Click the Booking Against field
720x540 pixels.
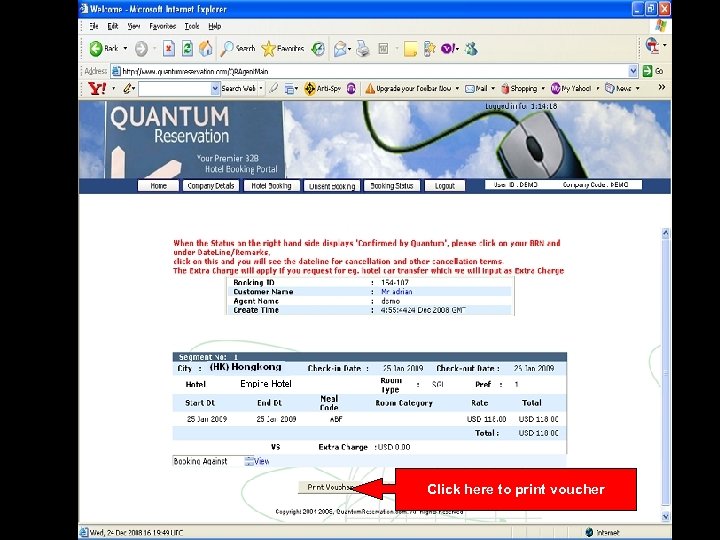208,461
